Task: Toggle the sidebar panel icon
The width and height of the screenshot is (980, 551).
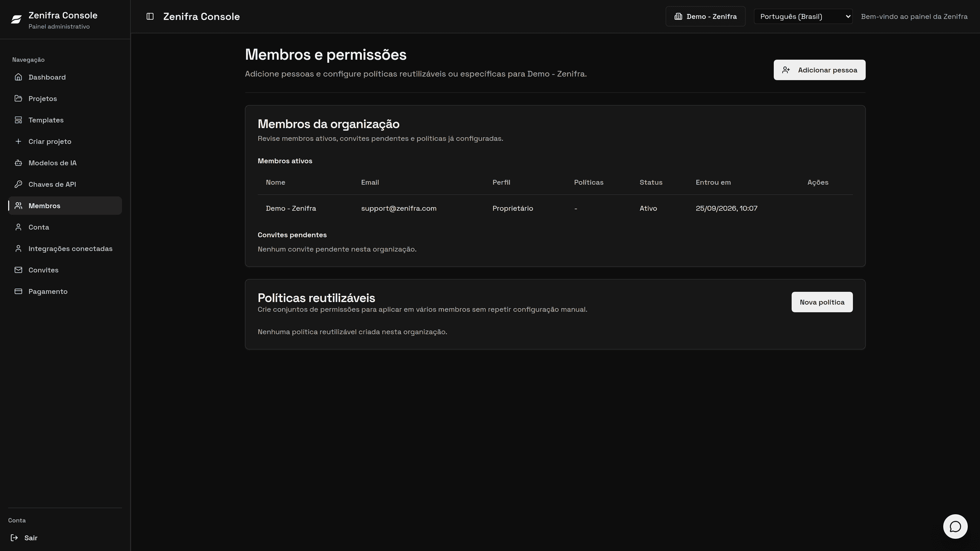Action: pyautogui.click(x=150, y=16)
